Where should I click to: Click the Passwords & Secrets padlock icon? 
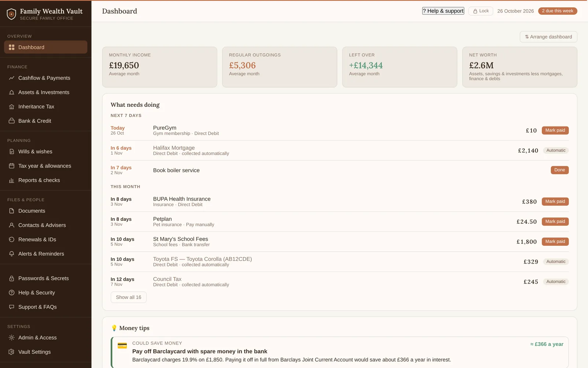point(11,279)
